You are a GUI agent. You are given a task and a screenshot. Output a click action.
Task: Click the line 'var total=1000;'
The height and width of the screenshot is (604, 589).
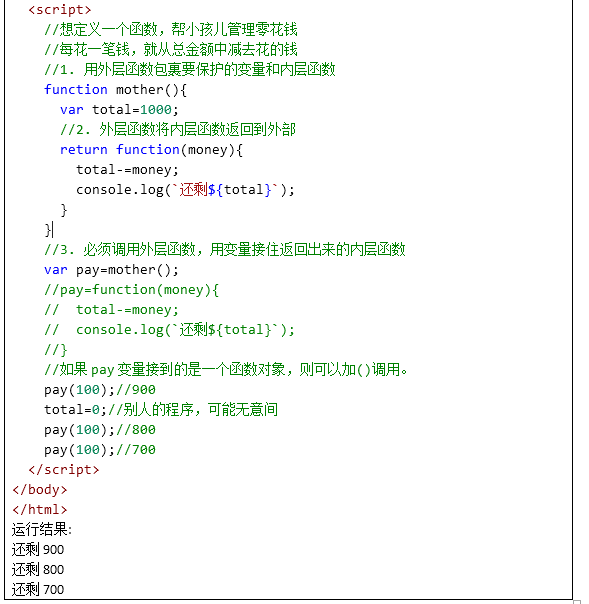click(119, 110)
